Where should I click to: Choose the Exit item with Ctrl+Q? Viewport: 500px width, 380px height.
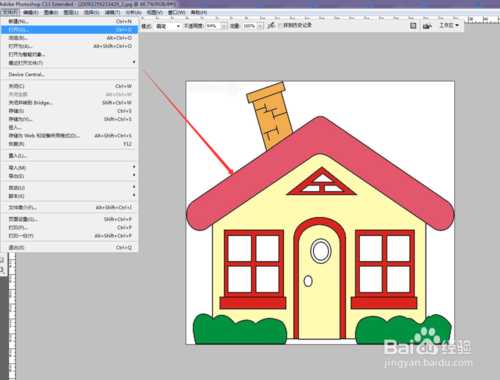[x=69, y=247]
